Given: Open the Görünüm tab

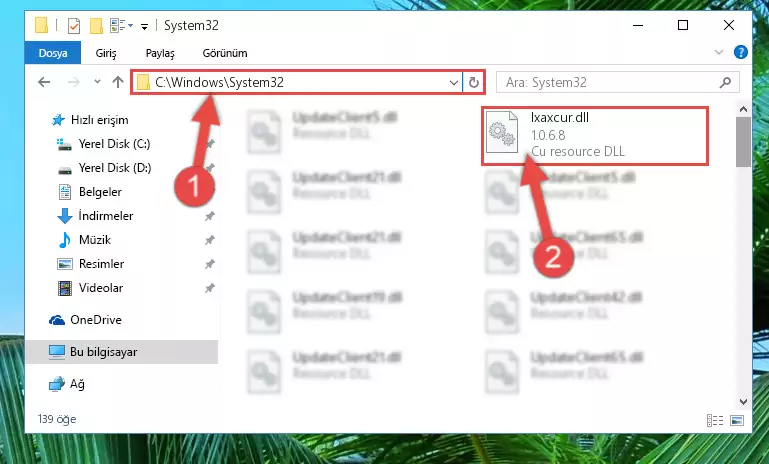Looking at the screenshot, I should click(x=225, y=53).
